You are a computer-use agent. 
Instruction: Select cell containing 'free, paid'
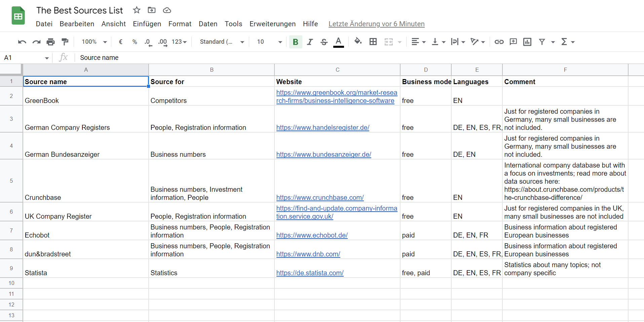point(426,269)
